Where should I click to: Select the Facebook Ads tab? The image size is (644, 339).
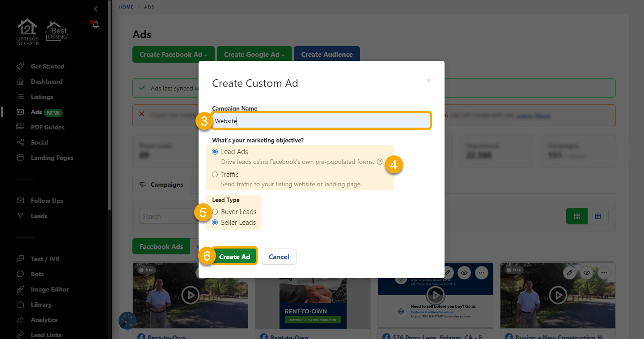(x=161, y=246)
